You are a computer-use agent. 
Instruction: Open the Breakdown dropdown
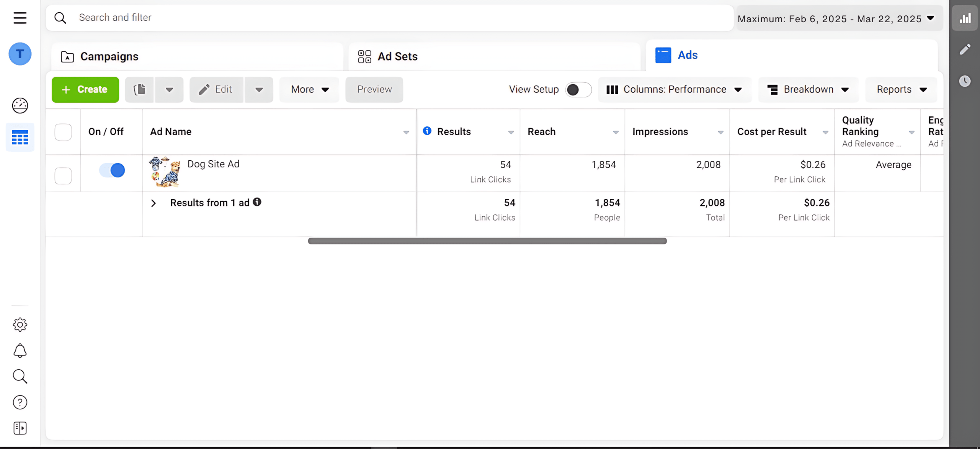(808, 90)
